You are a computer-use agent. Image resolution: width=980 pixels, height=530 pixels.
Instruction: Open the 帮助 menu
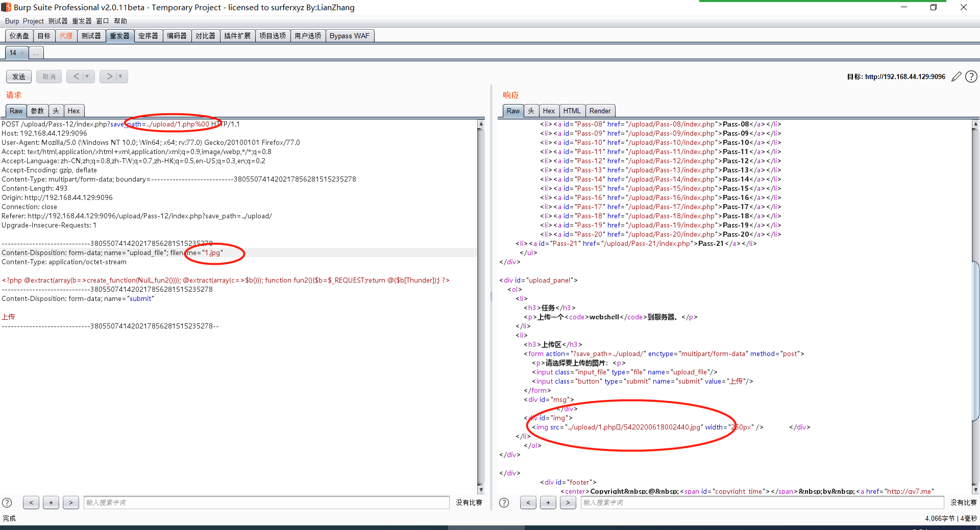click(120, 21)
